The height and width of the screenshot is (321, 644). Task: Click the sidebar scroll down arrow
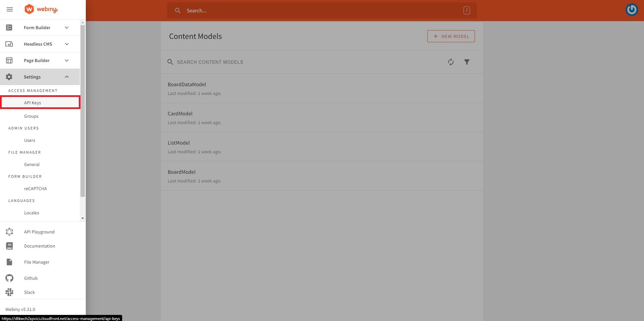point(83,218)
